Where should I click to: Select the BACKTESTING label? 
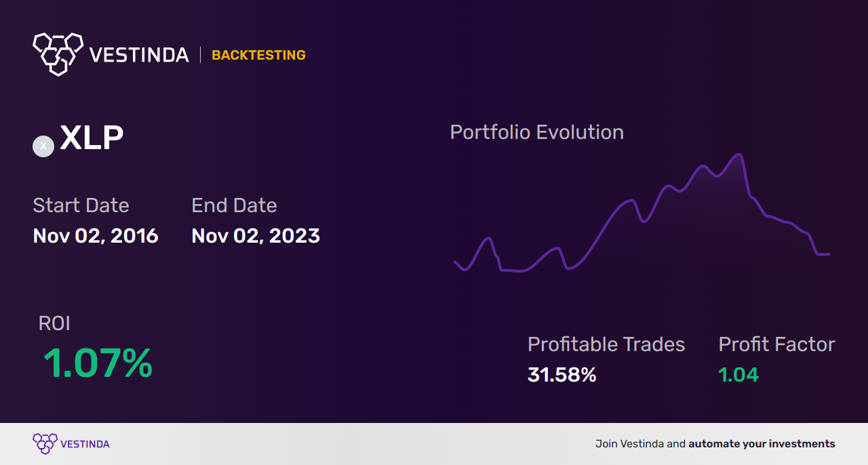[258, 56]
